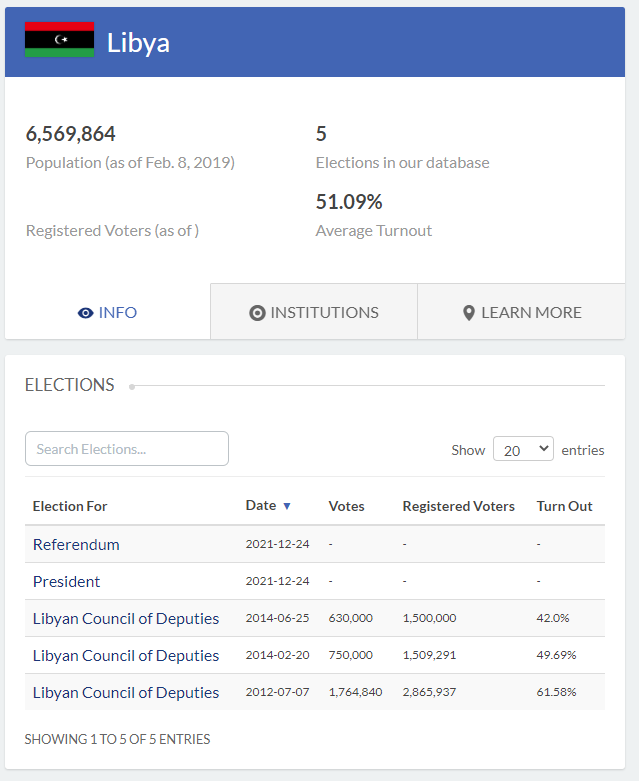This screenshot has width=639, height=781.
Task: Sort table by Registered Voters column
Action: (x=458, y=506)
